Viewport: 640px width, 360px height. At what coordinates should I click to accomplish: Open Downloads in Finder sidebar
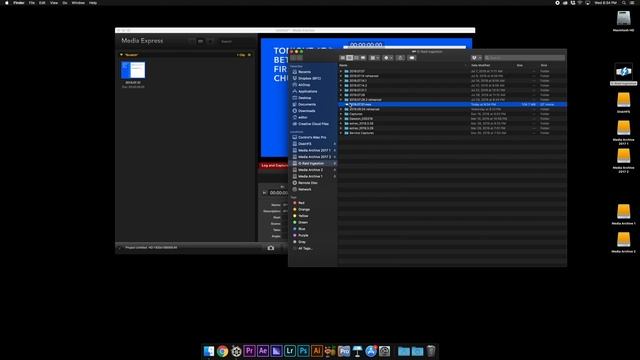click(x=307, y=111)
